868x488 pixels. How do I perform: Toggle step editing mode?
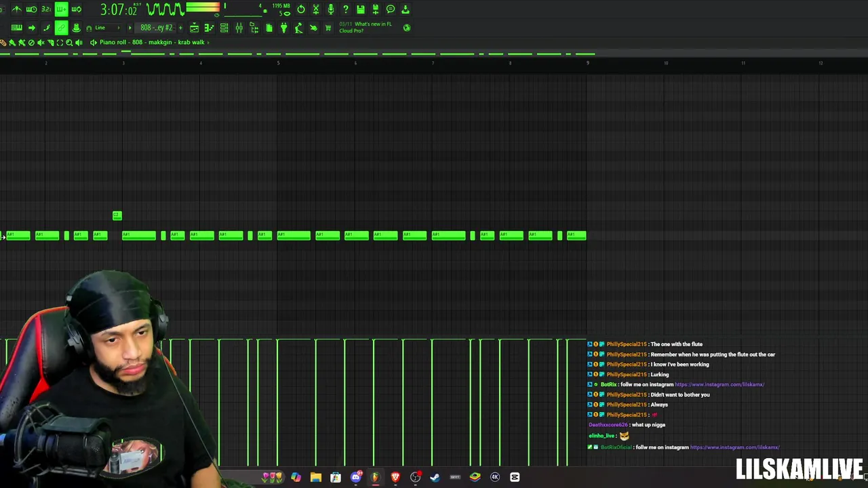click(46, 28)
